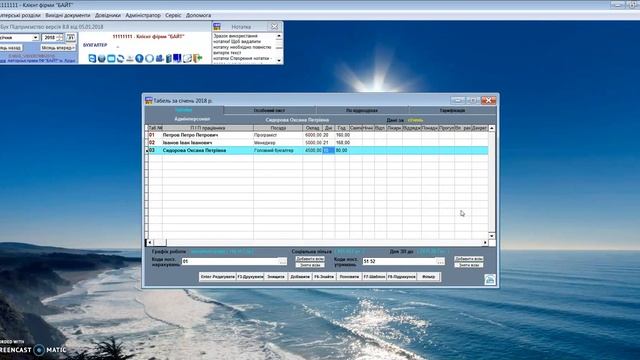
Task: Click the exit door icon in the toolbar
Action: [x=198, y=59]
